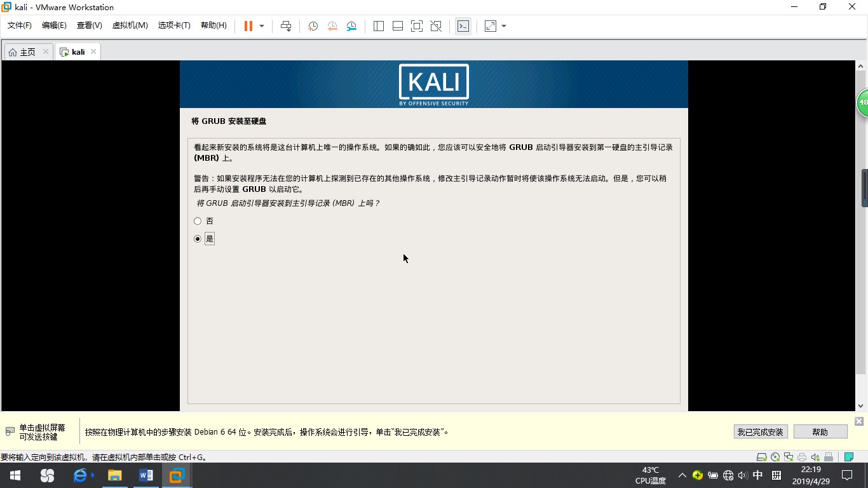This screenshot has height=488, width=868.
Task: Click the network globe tray icon
Action: click(728, 475)
